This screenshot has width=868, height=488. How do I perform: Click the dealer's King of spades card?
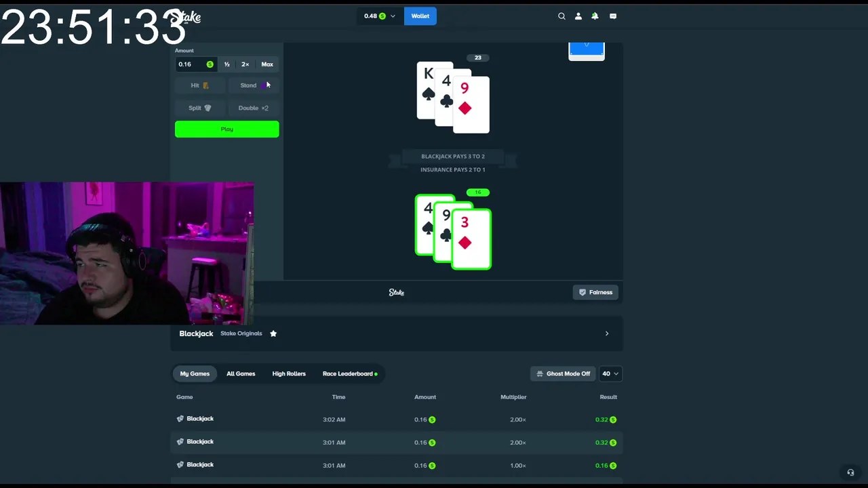426,90
